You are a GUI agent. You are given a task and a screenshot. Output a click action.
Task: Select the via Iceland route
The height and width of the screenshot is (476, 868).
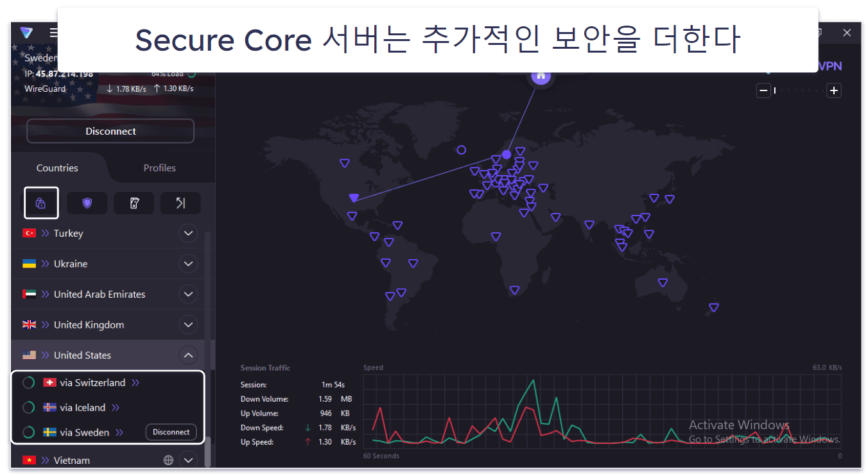point(83,407)
